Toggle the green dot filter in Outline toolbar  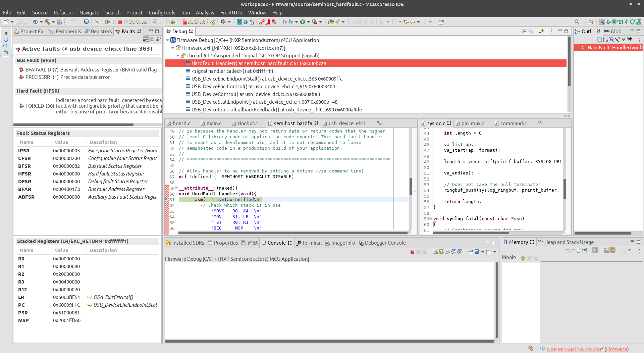pyautogui.click(x=624, y=39)
